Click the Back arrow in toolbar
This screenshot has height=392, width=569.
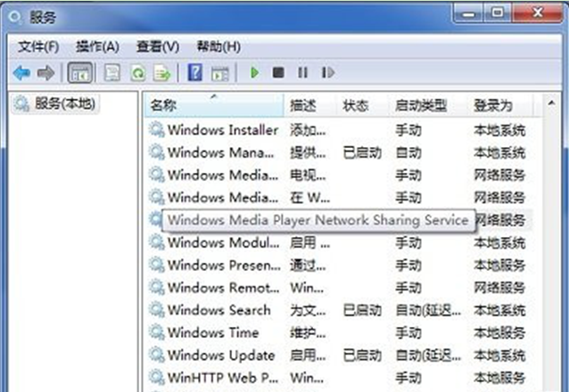point(21,73)
